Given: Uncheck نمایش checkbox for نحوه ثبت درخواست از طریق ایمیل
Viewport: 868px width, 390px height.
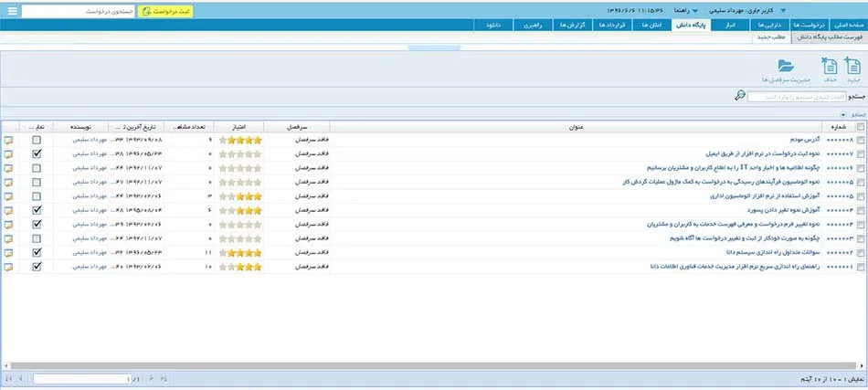Looking at the screenshot, I should [37, 153].
